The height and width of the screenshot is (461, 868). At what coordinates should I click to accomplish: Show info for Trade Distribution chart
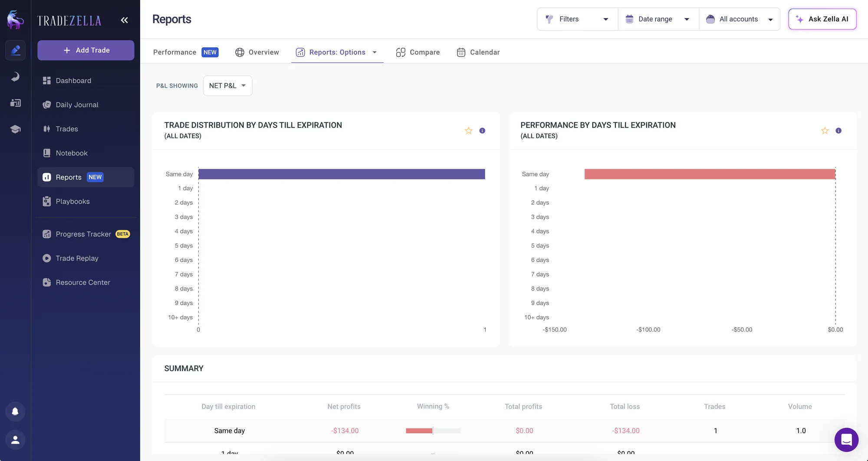[482, 131]
